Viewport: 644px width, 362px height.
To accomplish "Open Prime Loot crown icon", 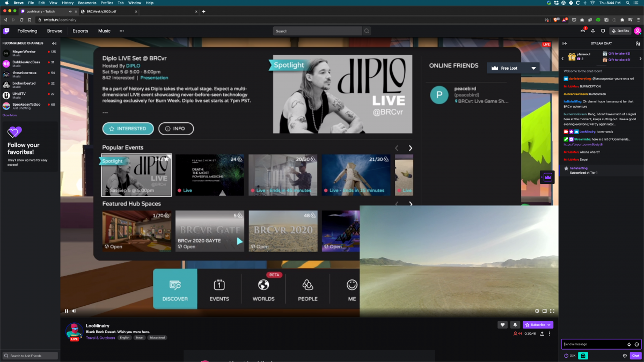I will pos(583,31).
